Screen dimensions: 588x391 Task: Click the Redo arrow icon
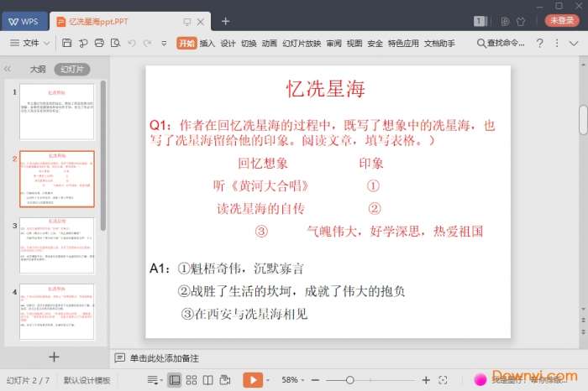(x=148, y=43)
